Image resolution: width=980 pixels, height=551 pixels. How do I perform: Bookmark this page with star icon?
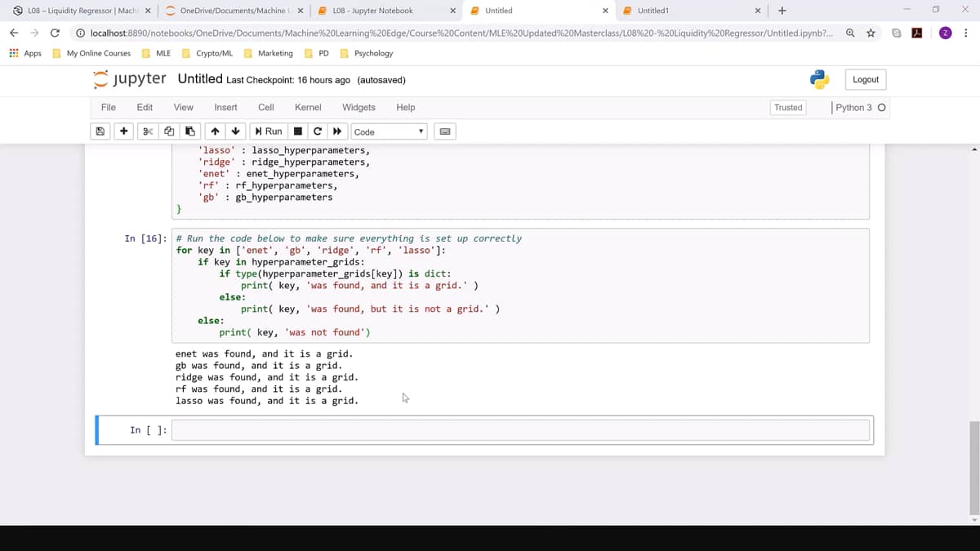871,33
